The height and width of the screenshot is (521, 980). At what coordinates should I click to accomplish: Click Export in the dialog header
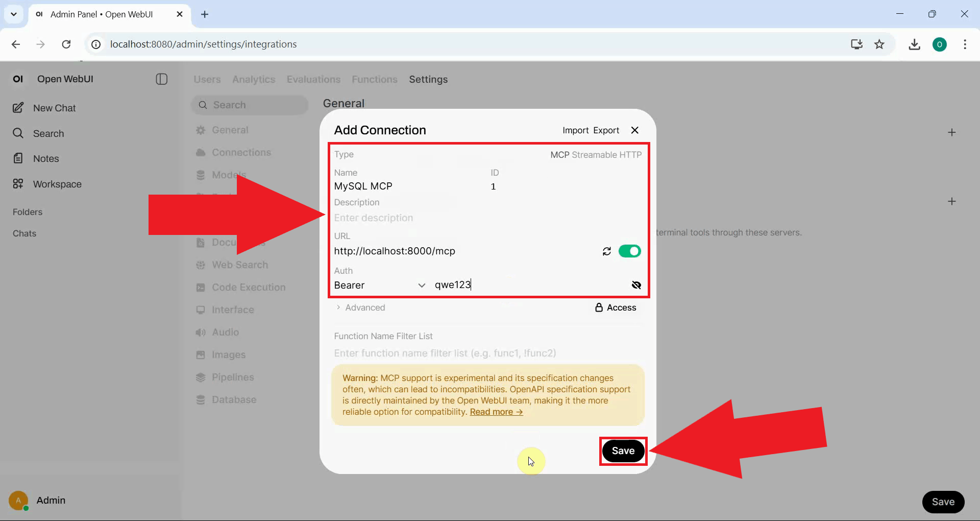(606, 130)
